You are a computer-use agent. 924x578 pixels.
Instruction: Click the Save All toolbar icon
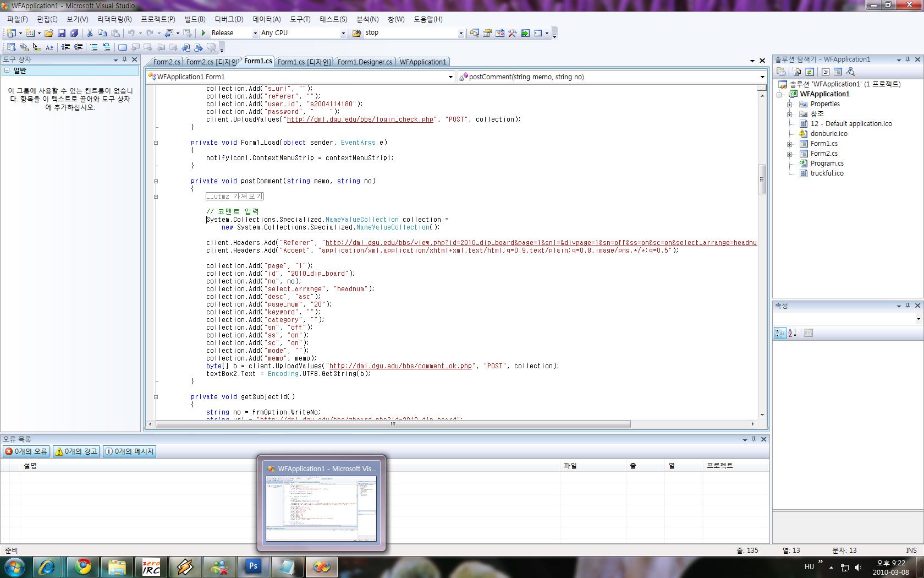coord(74,33)
